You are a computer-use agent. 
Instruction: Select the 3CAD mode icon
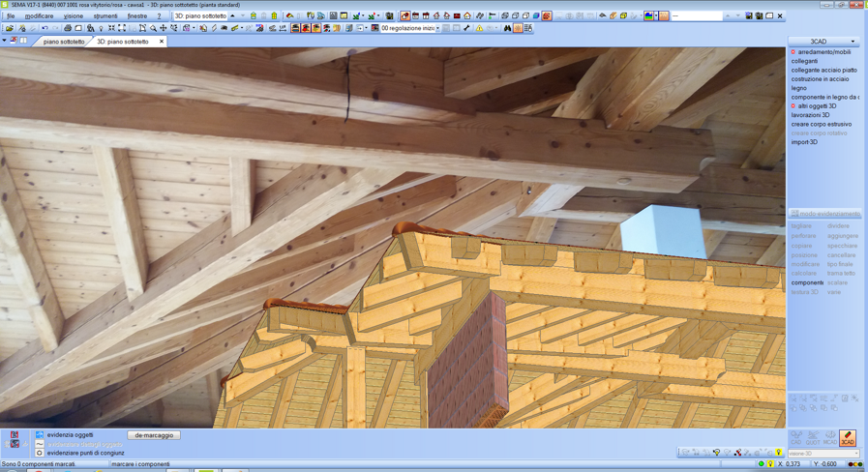[x=848, y=438]
